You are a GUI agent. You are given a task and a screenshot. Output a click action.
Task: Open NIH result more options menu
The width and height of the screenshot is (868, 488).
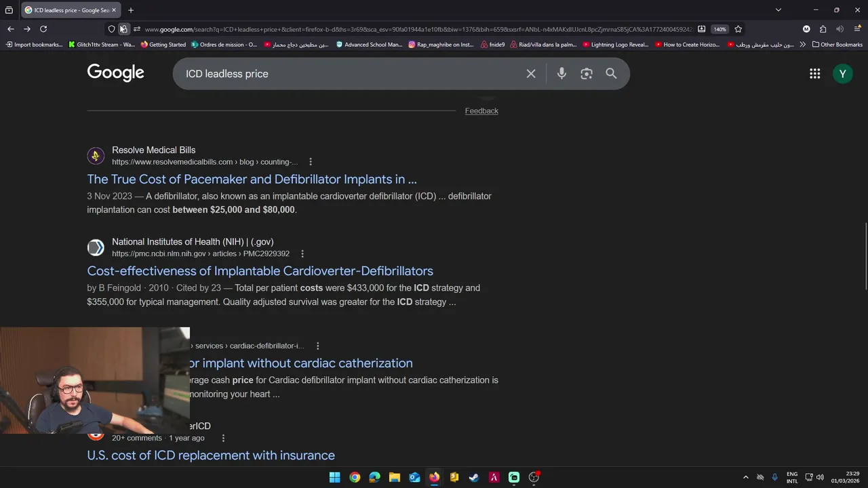point(302,254)
